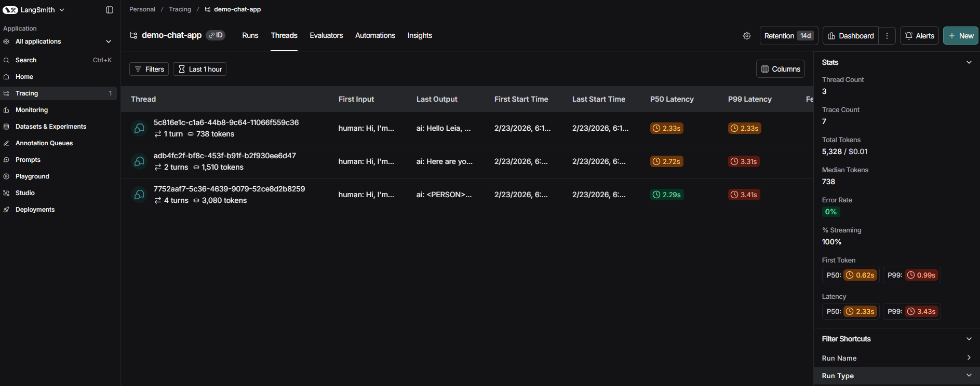Click the Last Output column header
980x386 pixels.
click(x=437, y=99)
